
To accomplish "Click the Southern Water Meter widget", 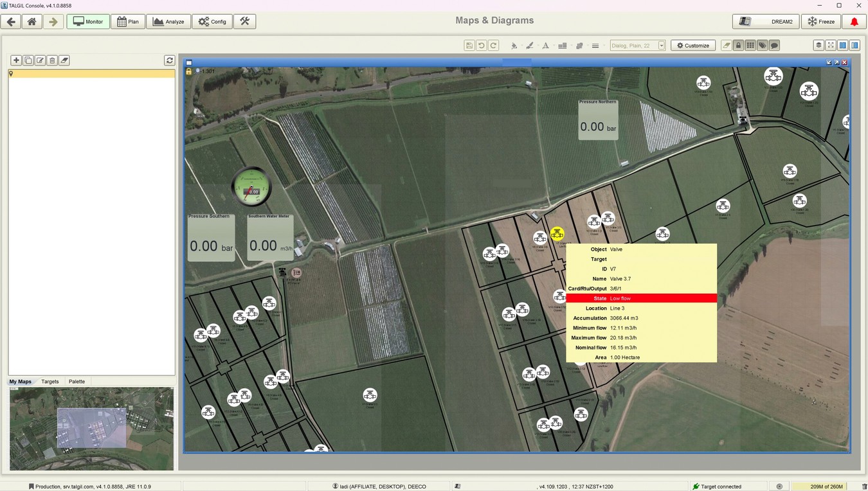I will click(270, 237).
